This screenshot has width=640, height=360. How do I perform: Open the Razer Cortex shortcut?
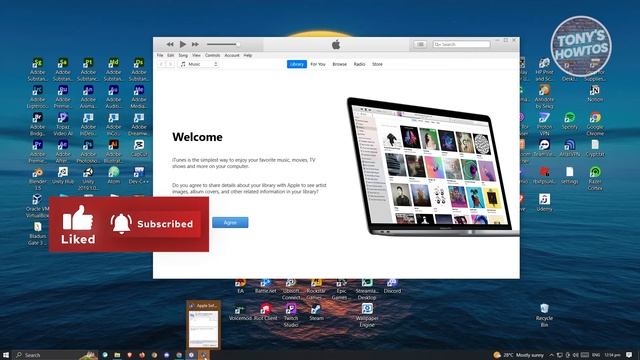click(x=595, y=178)
